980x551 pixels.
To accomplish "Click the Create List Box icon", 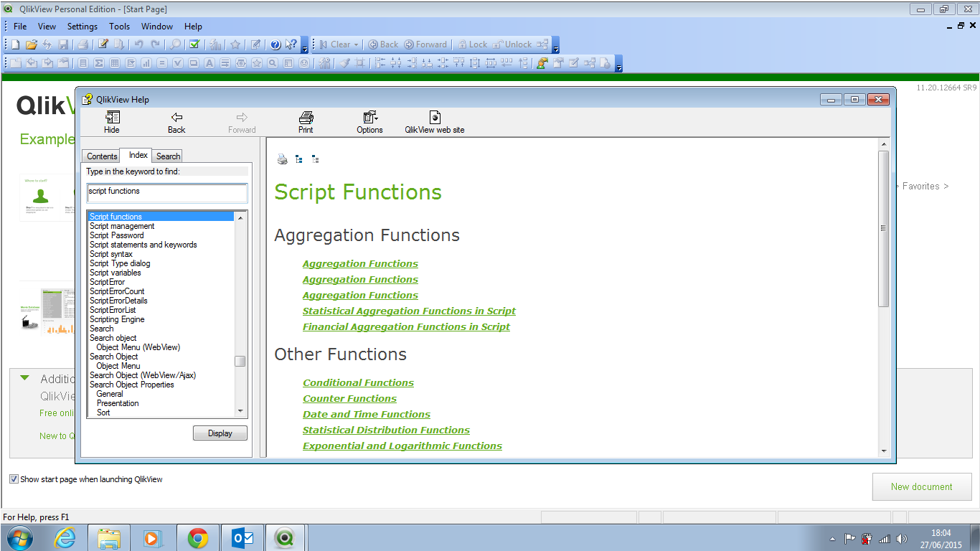I will coord(83,63).
